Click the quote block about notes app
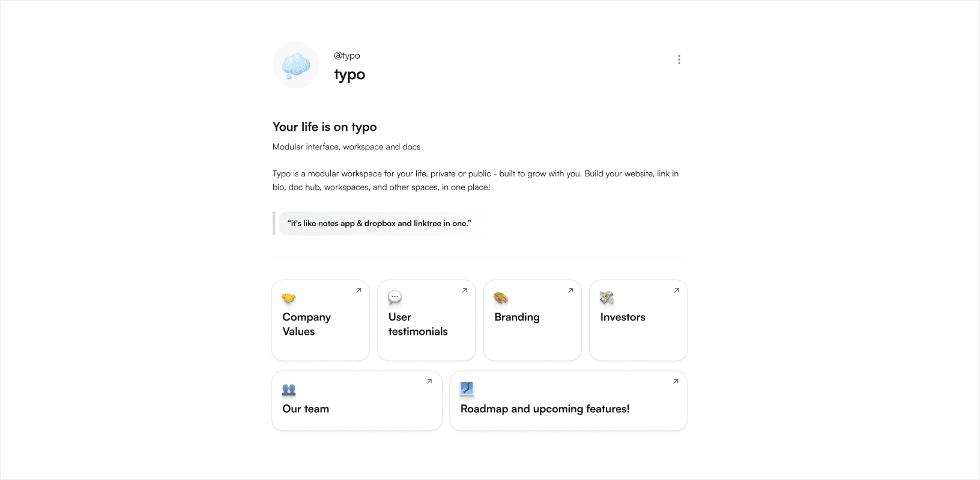980x480 pixels. [x=379, y=224]
